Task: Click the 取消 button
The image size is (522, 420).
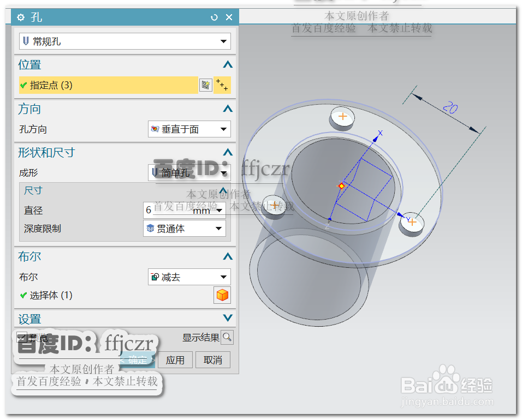Action: tap(213, 360)
